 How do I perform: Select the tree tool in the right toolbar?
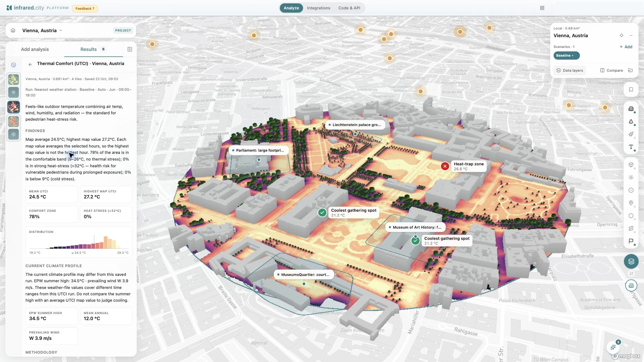pyautogui.click(x=631, y=122)
